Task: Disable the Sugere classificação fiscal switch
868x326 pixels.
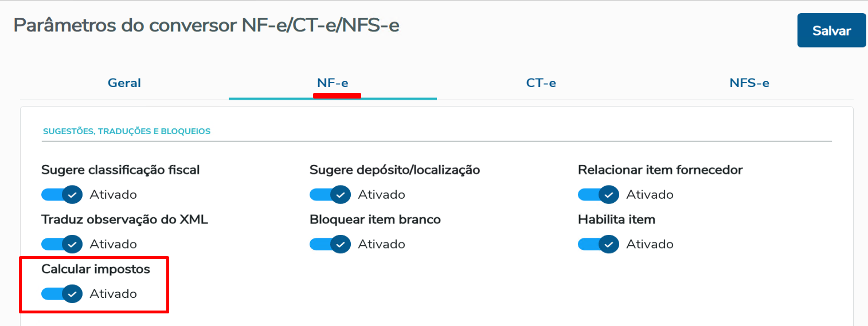Action: pos(62,195)
